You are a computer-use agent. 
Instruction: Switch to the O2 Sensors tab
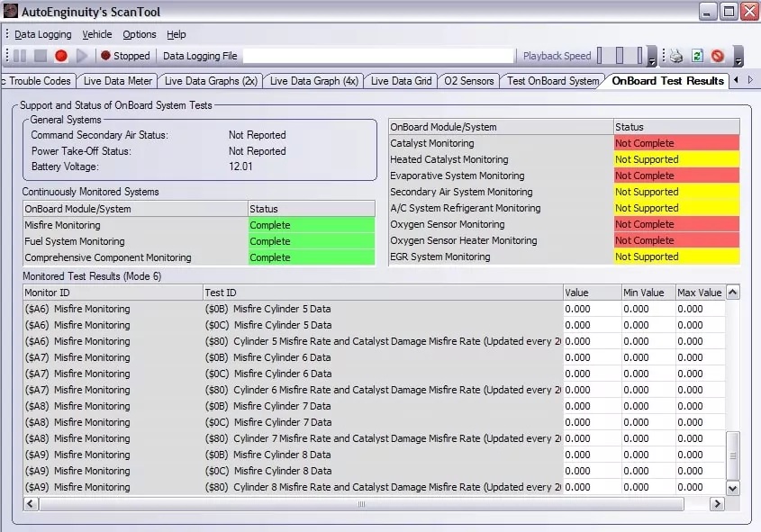click(469, 81)
